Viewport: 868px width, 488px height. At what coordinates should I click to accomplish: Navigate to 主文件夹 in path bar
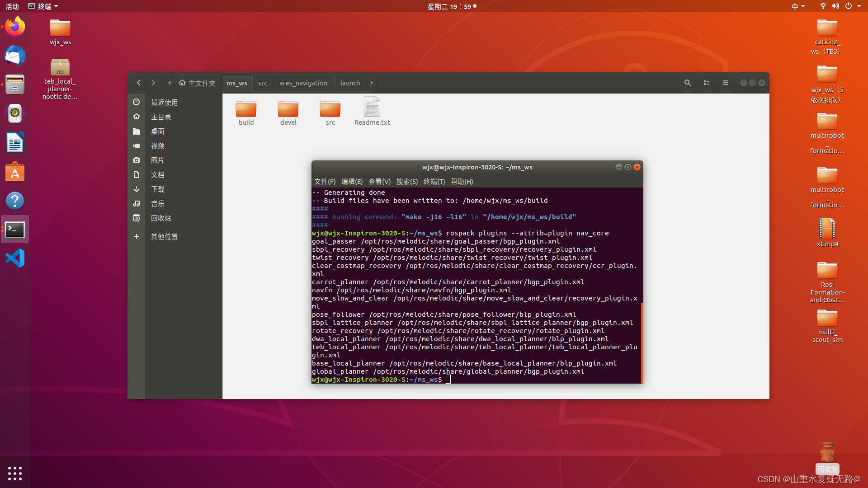(197, 83)
